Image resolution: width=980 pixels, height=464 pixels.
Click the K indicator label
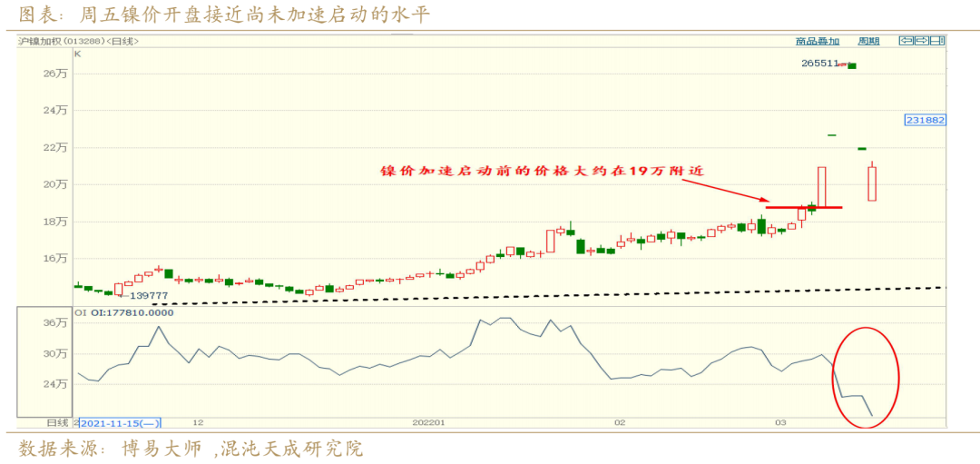coord(77,54)
